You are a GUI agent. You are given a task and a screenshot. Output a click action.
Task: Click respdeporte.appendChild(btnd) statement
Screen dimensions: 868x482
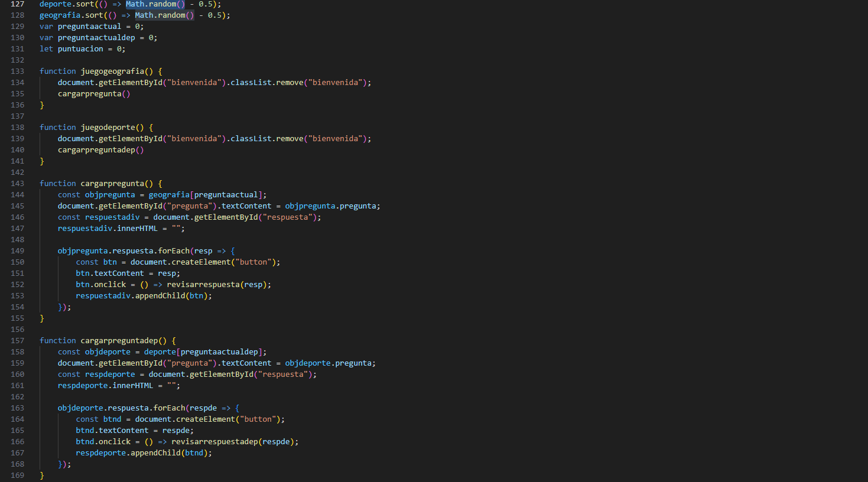coord(143,453)
